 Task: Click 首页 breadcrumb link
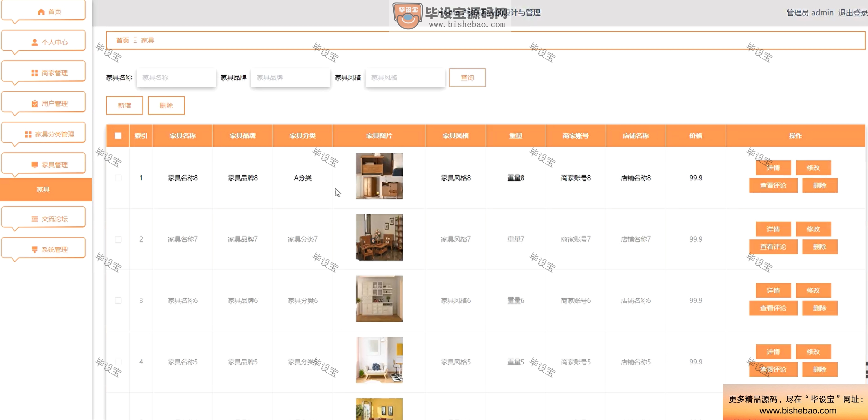click(x=123, y=40)
